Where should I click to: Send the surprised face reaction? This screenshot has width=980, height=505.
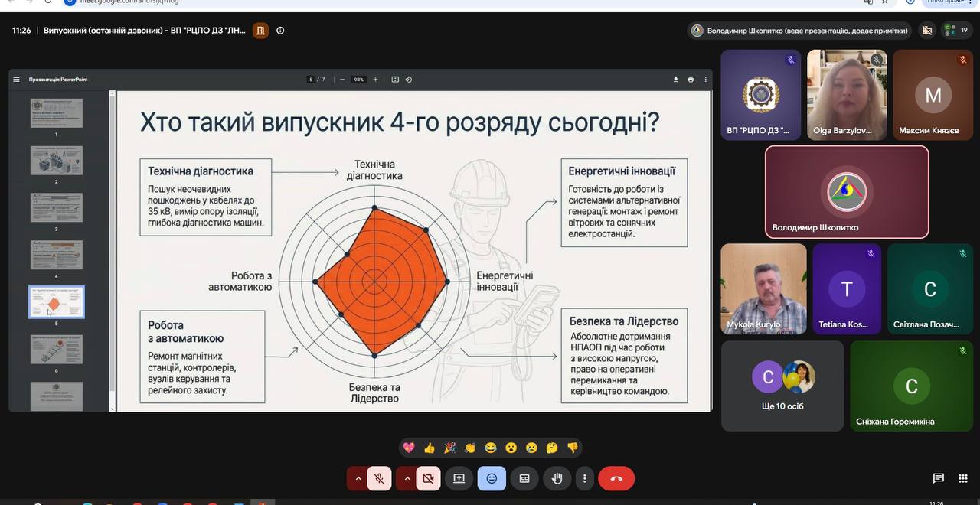point(511,448)
